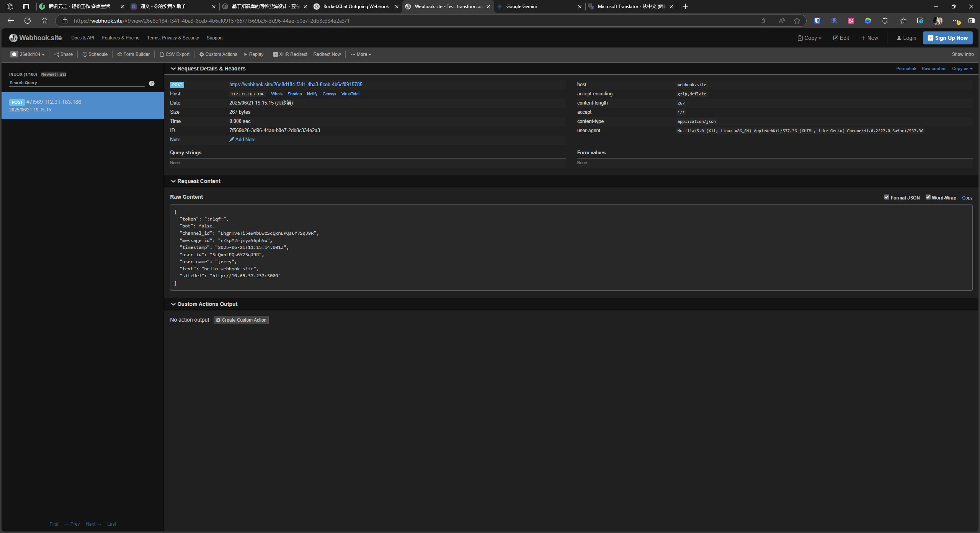980x533 pixels.
Task: Toggle the XHR Redirect checkbox
Action: pyautogui.click(x=275, y=54)
